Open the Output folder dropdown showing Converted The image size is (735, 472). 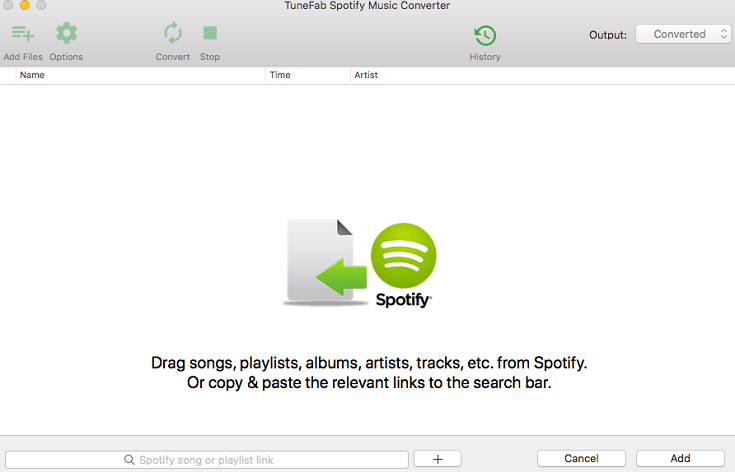coord(683,34)
